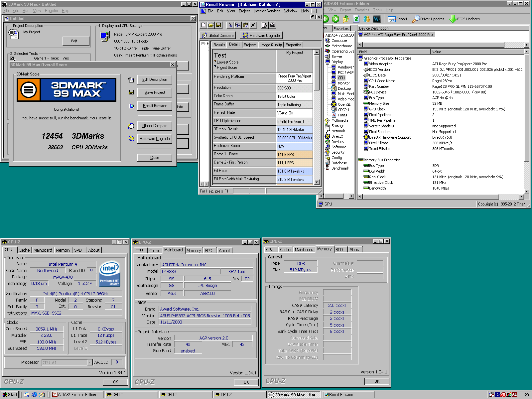Click AIDA64 field list scroll-down arrow
Image resolution: width=532 pixels, height=399 pixels.
tap(526, 192)
